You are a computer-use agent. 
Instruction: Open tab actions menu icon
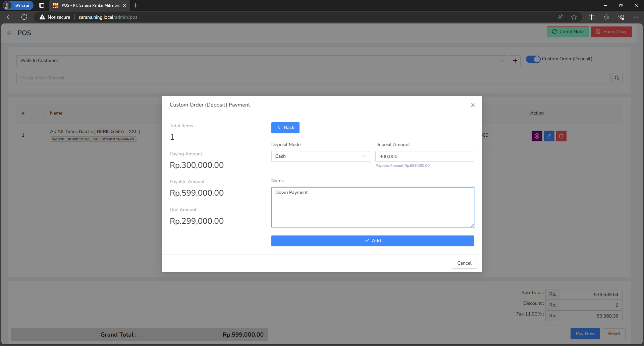tap(42, 5)
